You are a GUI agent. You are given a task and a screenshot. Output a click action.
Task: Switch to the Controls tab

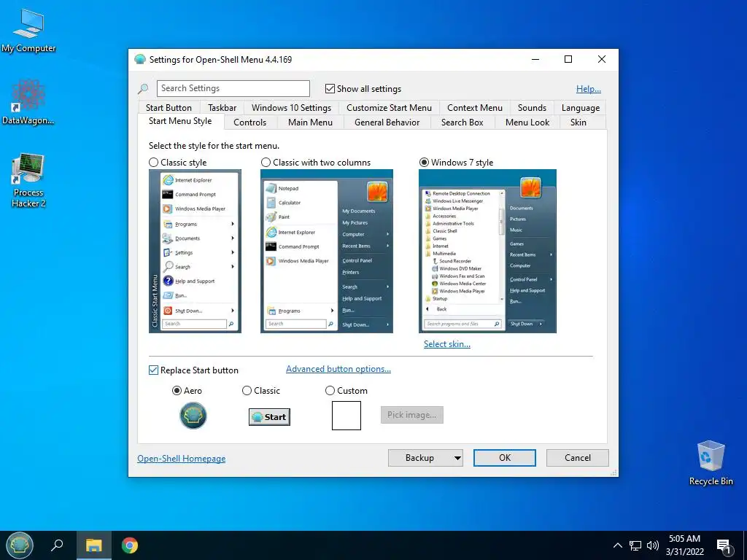pos(249,122)
